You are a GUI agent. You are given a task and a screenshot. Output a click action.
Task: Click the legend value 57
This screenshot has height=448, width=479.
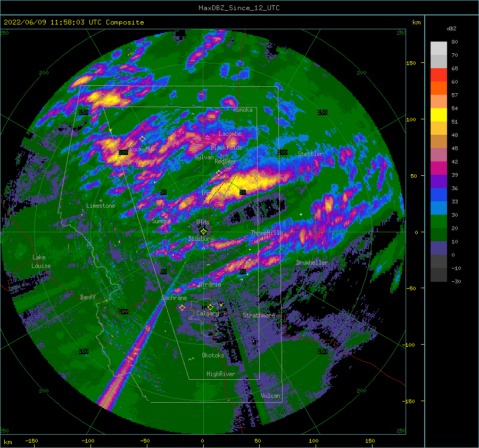coord(455,95)
